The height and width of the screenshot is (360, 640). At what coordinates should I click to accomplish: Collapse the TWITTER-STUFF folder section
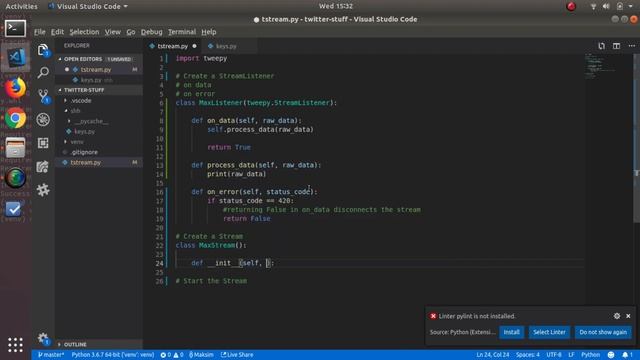[x=99, y=90]
